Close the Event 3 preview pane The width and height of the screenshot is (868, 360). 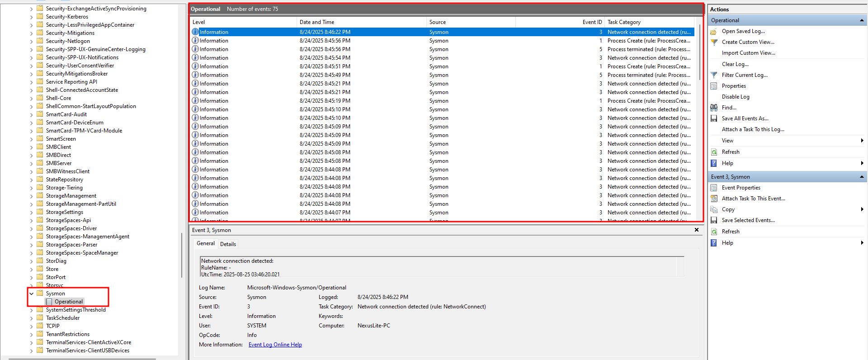[x=696, y=230]
